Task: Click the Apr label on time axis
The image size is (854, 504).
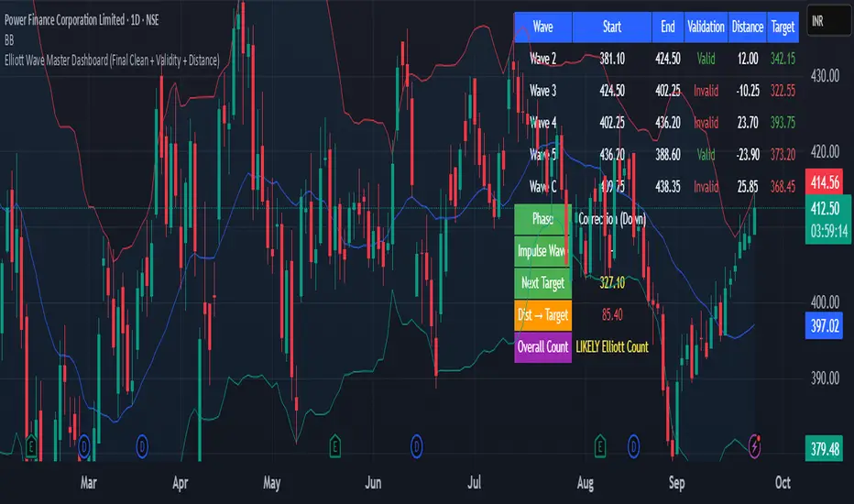Action: pos(181,483)
